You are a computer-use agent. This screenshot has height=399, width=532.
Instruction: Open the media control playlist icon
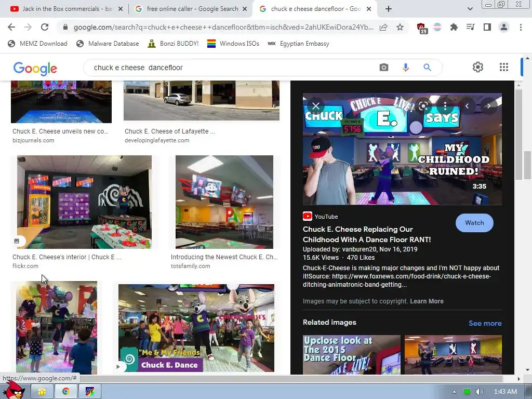coord(471,27)
